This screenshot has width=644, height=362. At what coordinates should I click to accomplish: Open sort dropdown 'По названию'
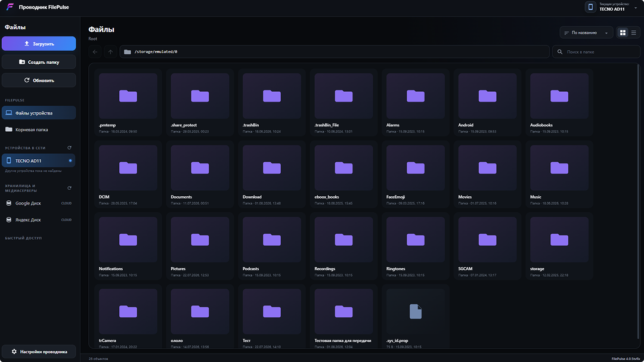[586, 32]
